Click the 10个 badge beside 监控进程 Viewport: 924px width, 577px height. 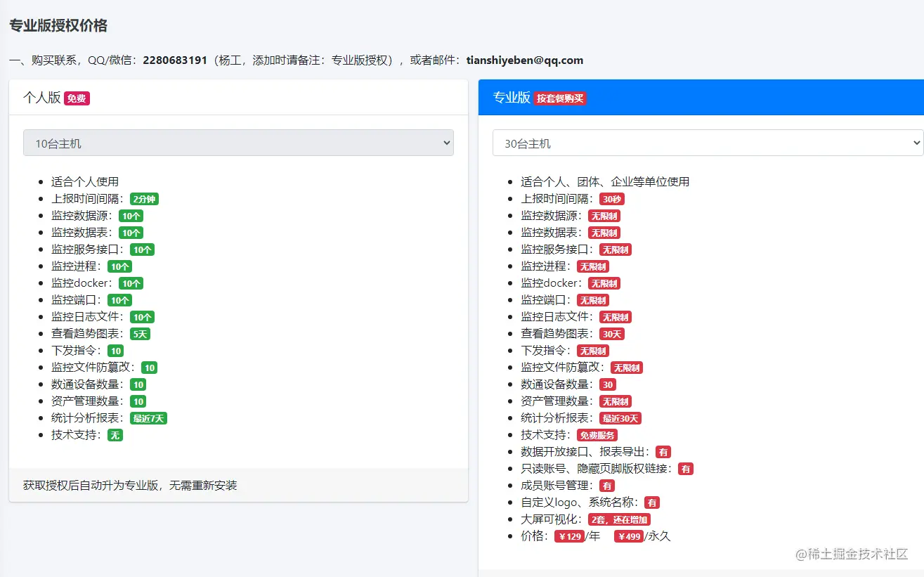119,266
